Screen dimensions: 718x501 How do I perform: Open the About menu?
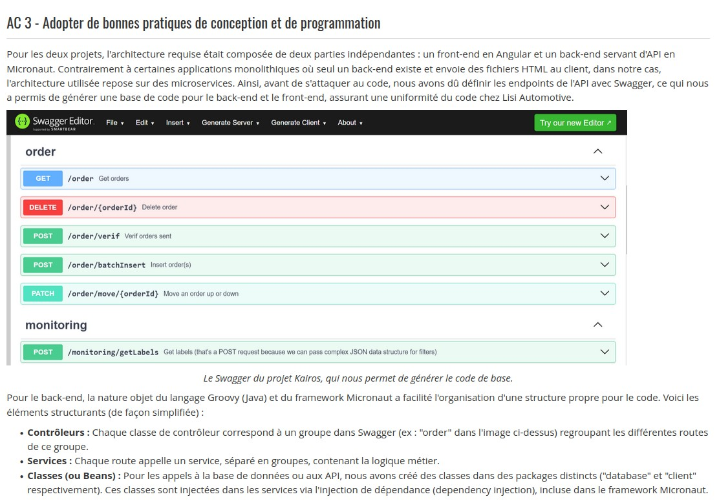coord(350,123)
